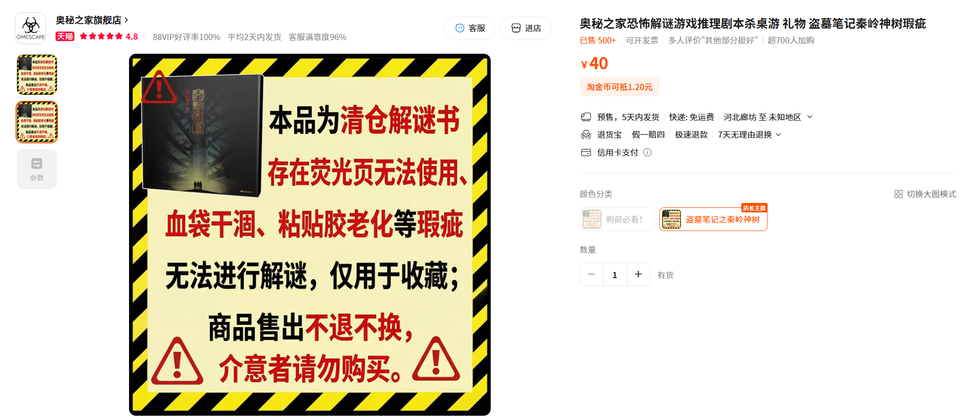Viewport: 980px width, 420px height.
Task: Click the info icon beside 信用卡支付
Action: click(648, 152)
